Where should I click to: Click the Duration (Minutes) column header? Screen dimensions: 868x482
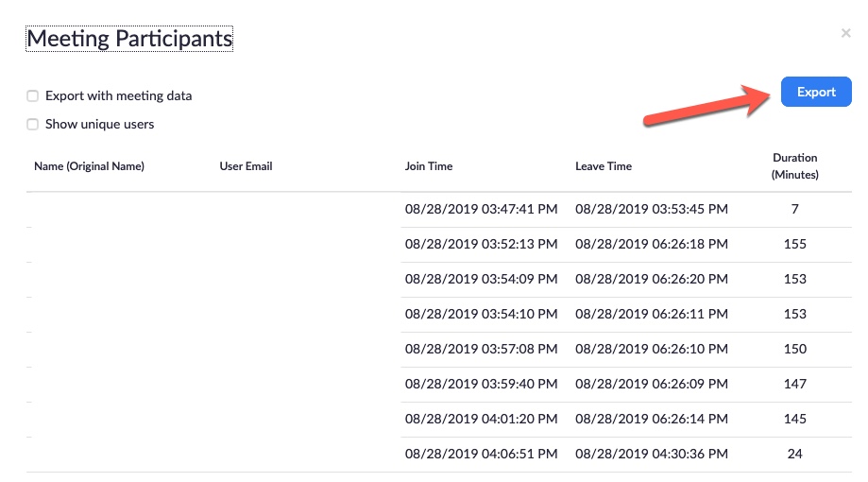795,166
